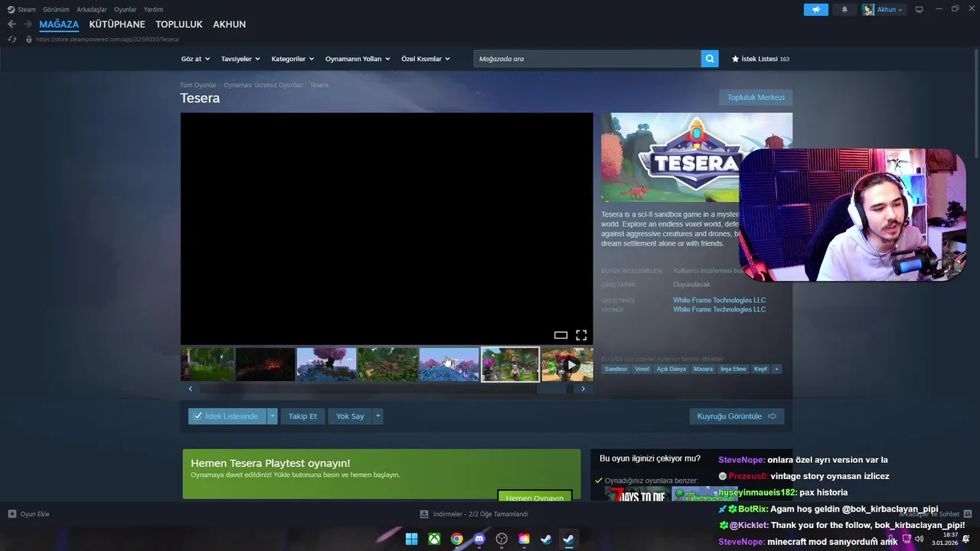Click the announcements megaphone icon
The image size is (980, 551).
(816, 9)
